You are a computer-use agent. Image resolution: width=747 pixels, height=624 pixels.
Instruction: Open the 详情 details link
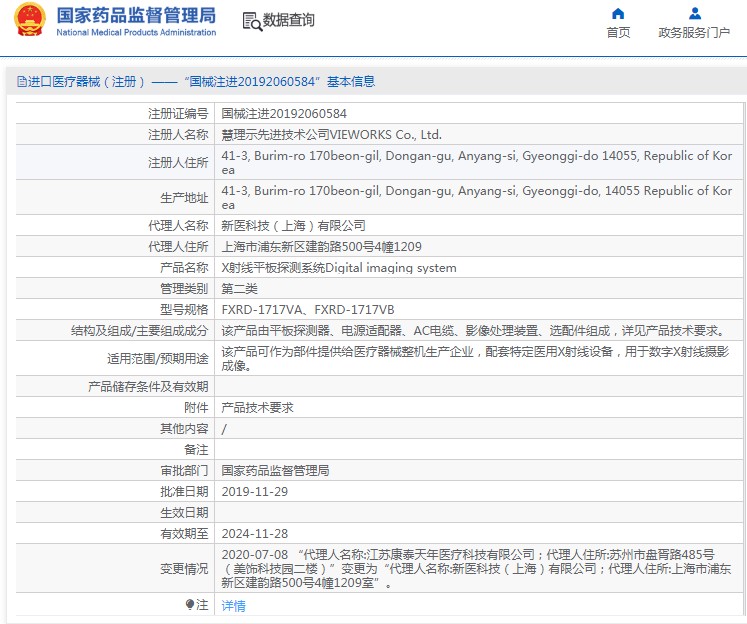[x=233, y=605]
